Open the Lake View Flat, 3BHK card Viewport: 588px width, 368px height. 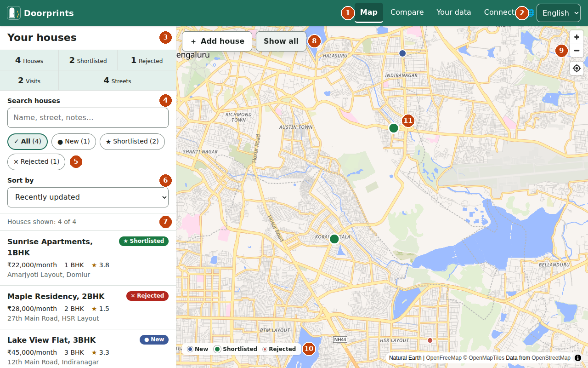click(x=88, y=349)
